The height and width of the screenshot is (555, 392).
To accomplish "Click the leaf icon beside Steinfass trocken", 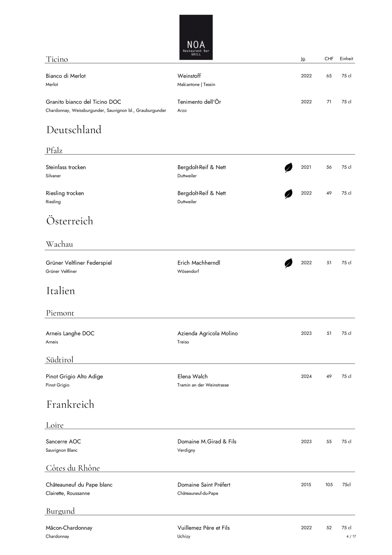I will pyautogui.click(x=288, y=168).
